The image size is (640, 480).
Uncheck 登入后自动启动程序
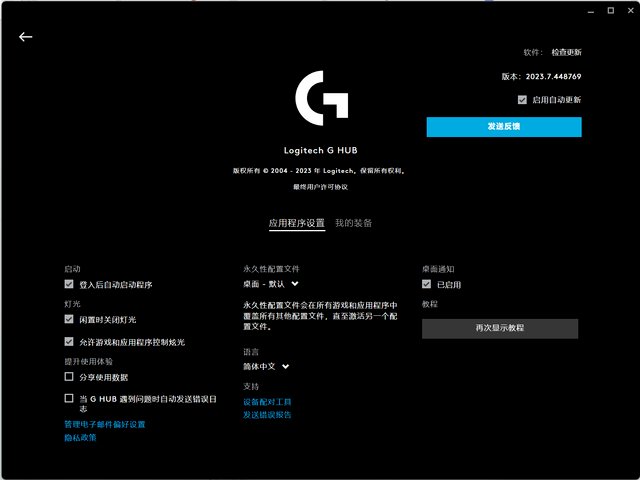coord(69,284)
